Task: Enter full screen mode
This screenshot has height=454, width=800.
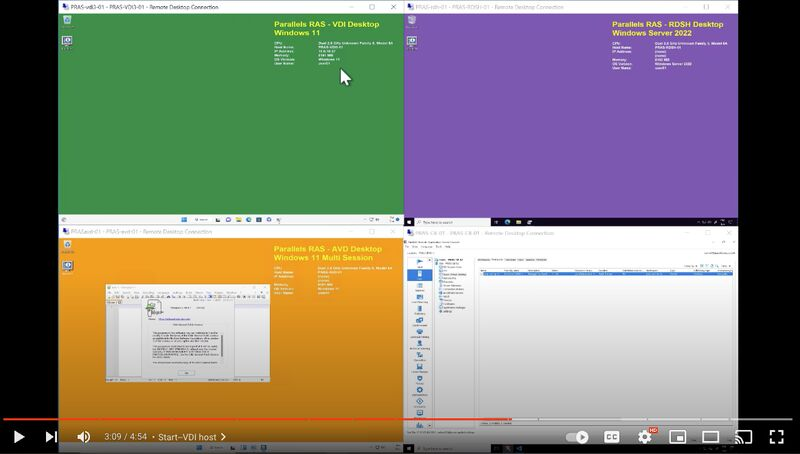Action: click(x=777, y=437)
